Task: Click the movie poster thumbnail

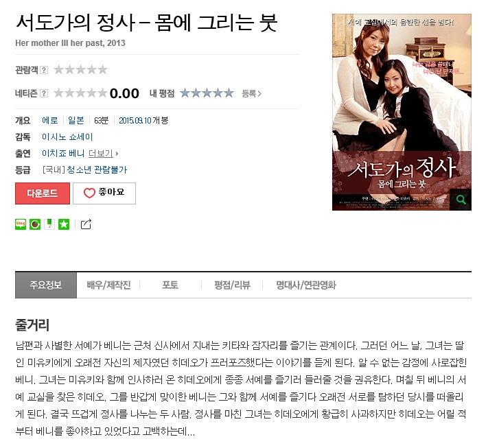Action: pyautogui.click(x=402, y=112)
